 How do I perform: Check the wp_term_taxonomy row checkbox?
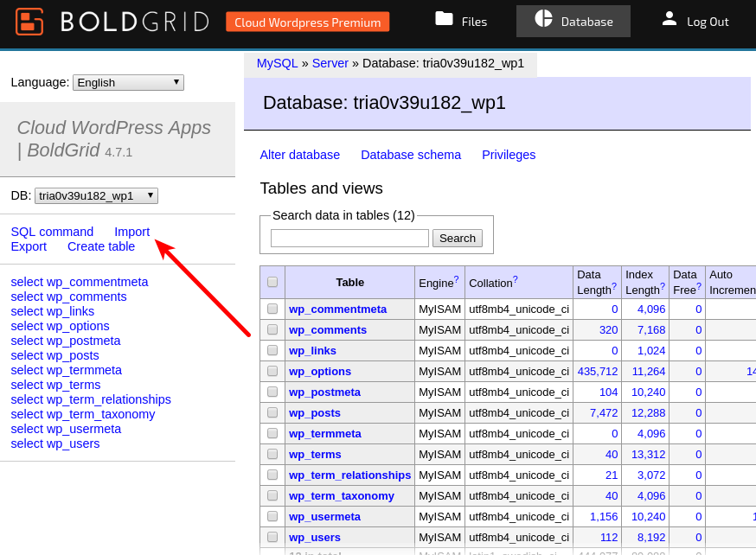coord(272,495)
